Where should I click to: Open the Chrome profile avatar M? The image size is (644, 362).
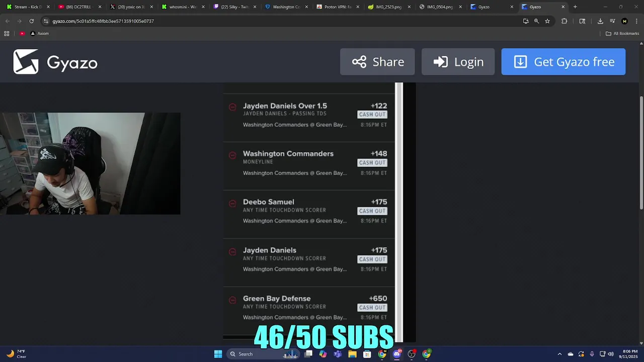[624, 21]
